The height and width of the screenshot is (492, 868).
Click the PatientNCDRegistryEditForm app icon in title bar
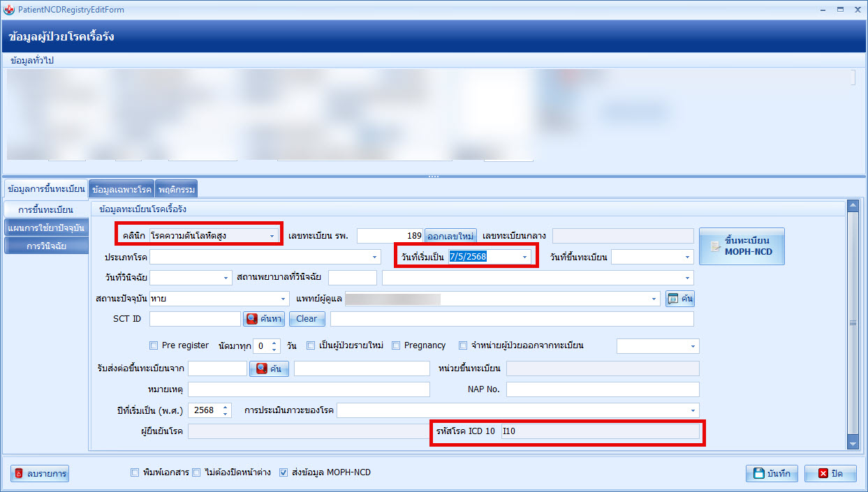click(x=8, y=10)
